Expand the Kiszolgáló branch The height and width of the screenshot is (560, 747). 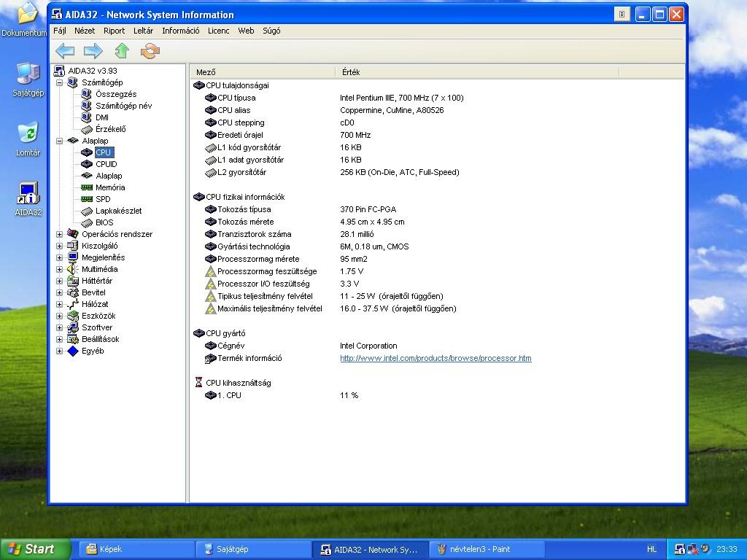coord(60,246)
